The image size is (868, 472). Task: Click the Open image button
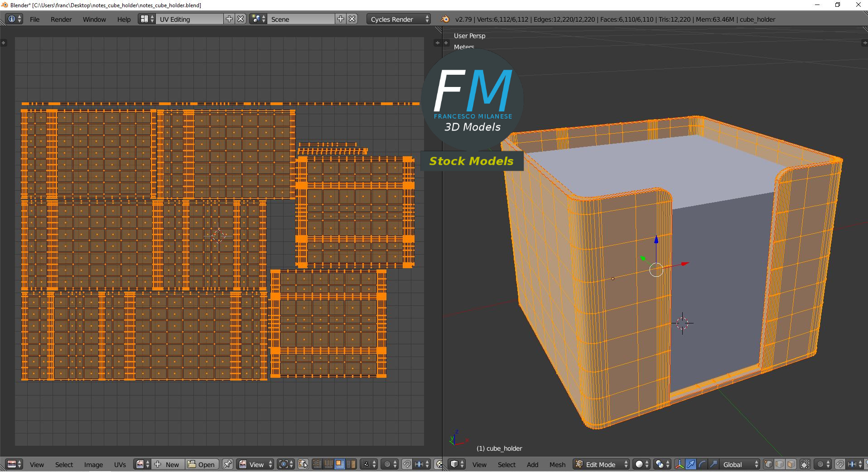tap(202, 464)
